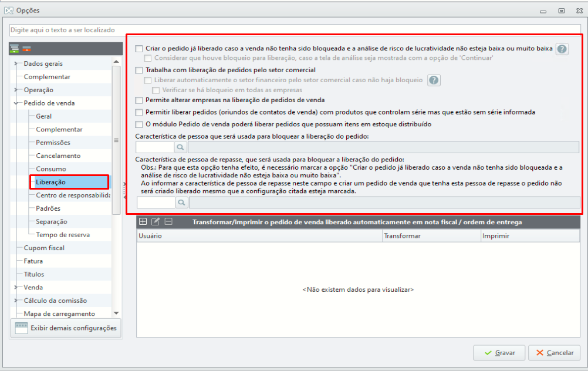Viewport: 588px width, 371px height.
Task: Click the expand-all tree icon above sidebar
Action: tap(15, 48)
